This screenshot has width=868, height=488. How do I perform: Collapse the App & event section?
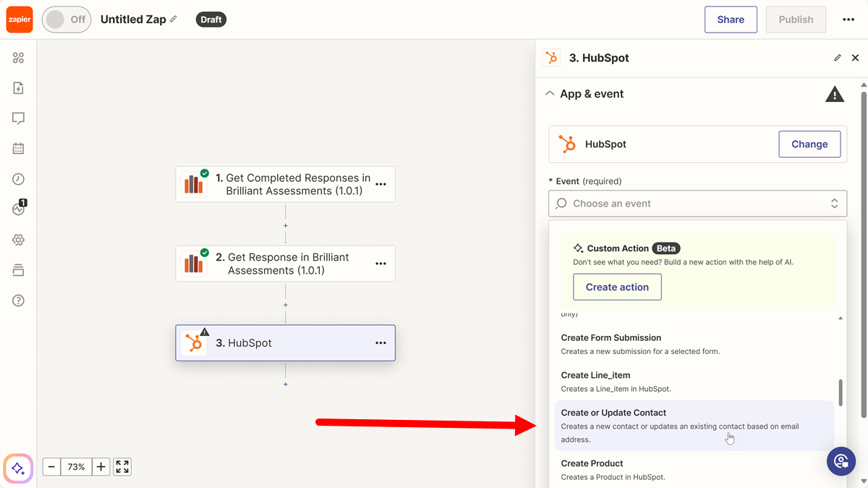point(550,93)
